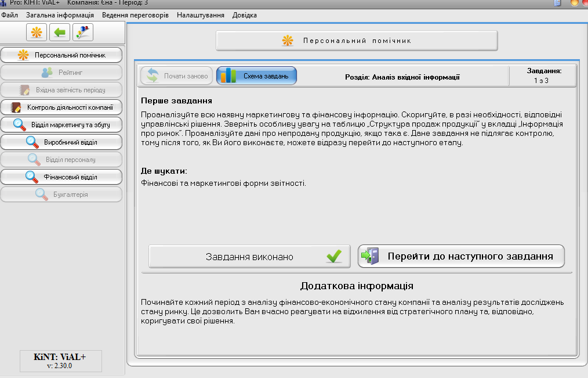Click the colored pins toolbar icon
The width and height of the screenshot is (588, 378).
83,33
